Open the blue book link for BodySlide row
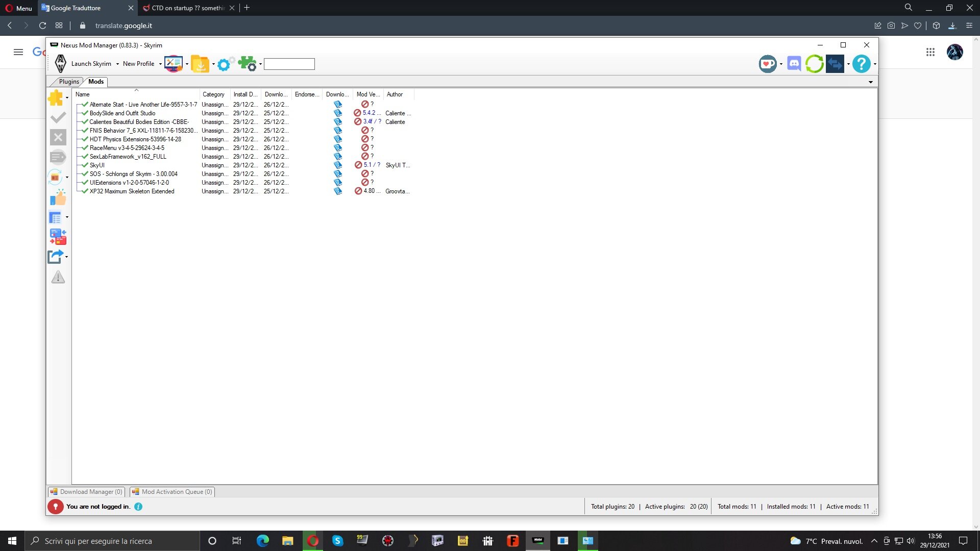The width and height of the screenshot is (980, 551). click(338, 113)
